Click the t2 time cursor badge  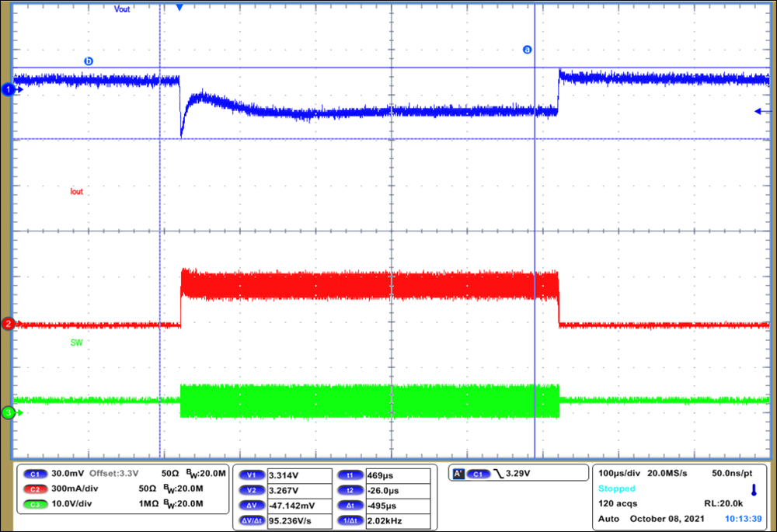[x=350, y=492]
